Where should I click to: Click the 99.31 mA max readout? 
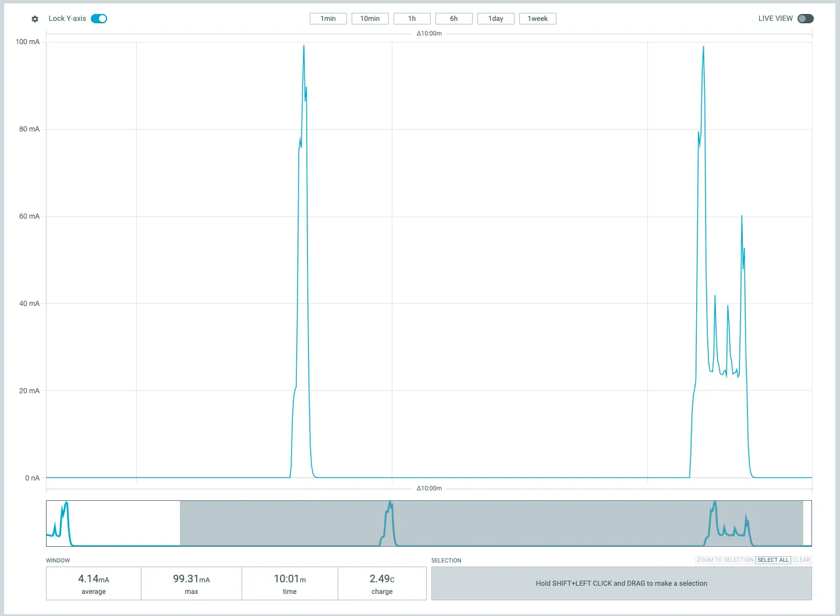click(191, 583)
